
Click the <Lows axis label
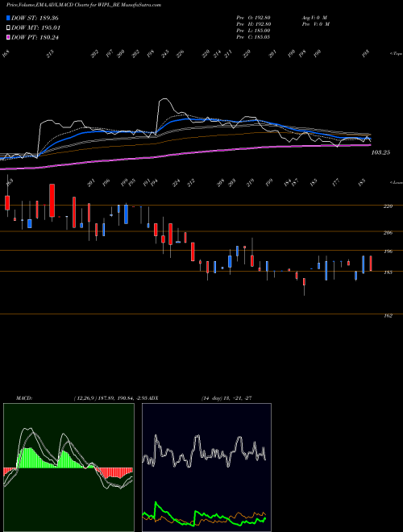pos(396,182)
